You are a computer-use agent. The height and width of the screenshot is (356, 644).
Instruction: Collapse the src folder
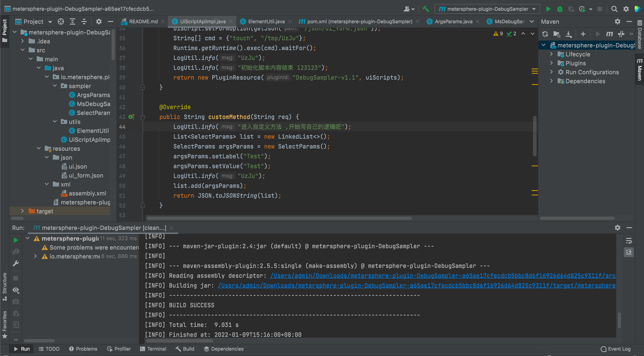(22, 50)
